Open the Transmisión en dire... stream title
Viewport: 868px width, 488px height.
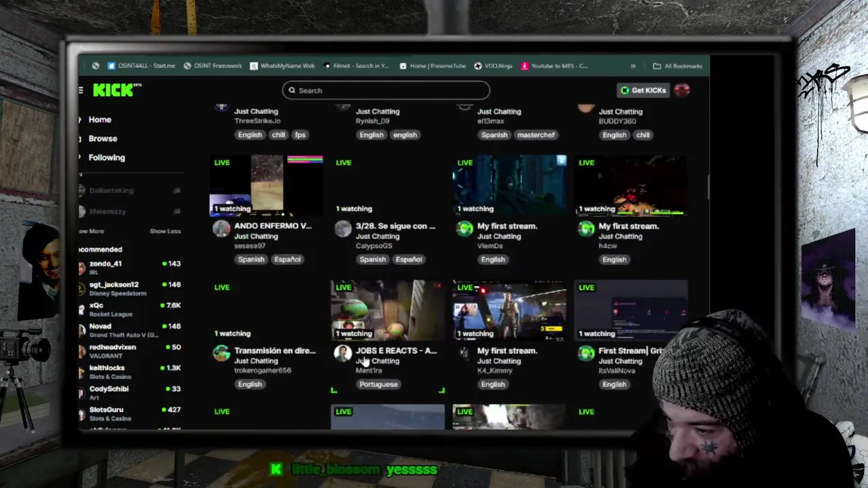click(x=275, y=350)
